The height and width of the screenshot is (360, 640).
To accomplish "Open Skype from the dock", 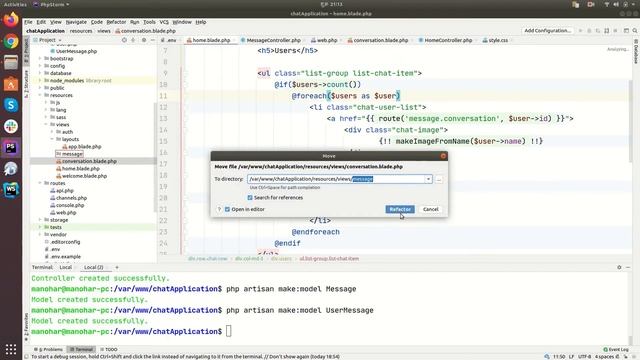I will [11, 105].
